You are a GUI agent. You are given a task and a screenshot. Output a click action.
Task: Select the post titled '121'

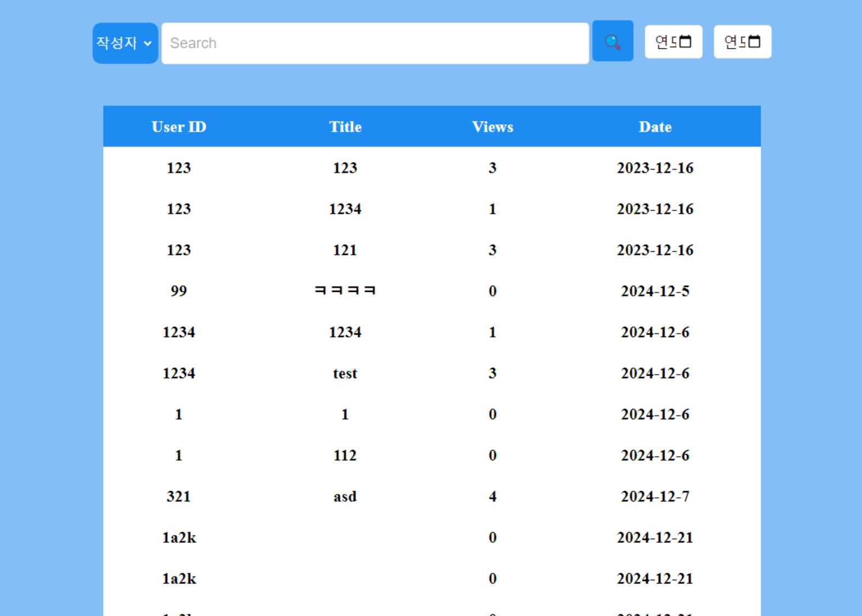(x=345, y=250)
